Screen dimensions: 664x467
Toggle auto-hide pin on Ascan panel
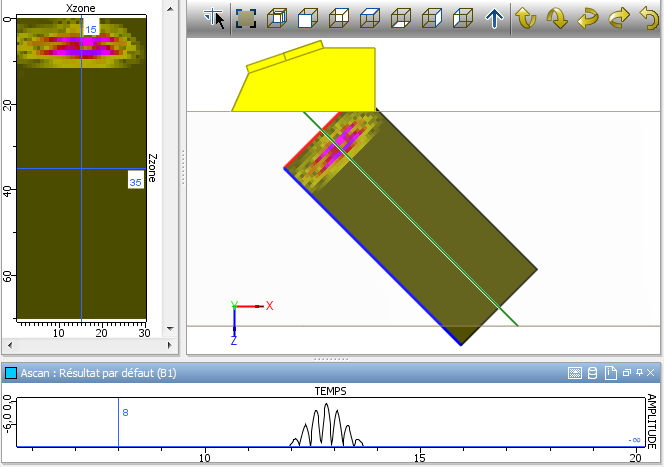click(639, 373)
